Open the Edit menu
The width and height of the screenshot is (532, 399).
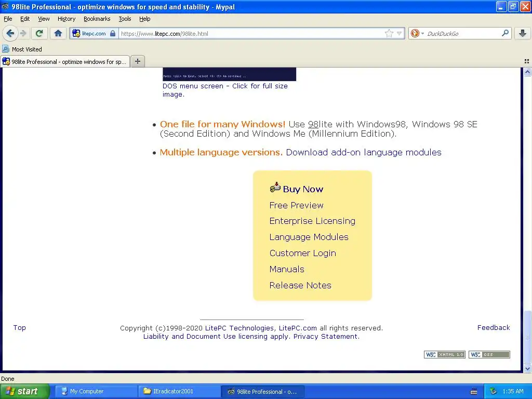[25, 19]
